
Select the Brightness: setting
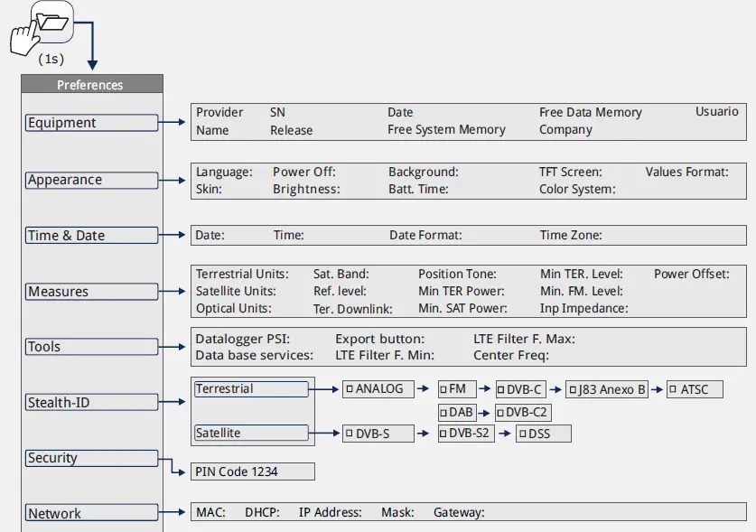pyautogui.click(x=306, y=189)
